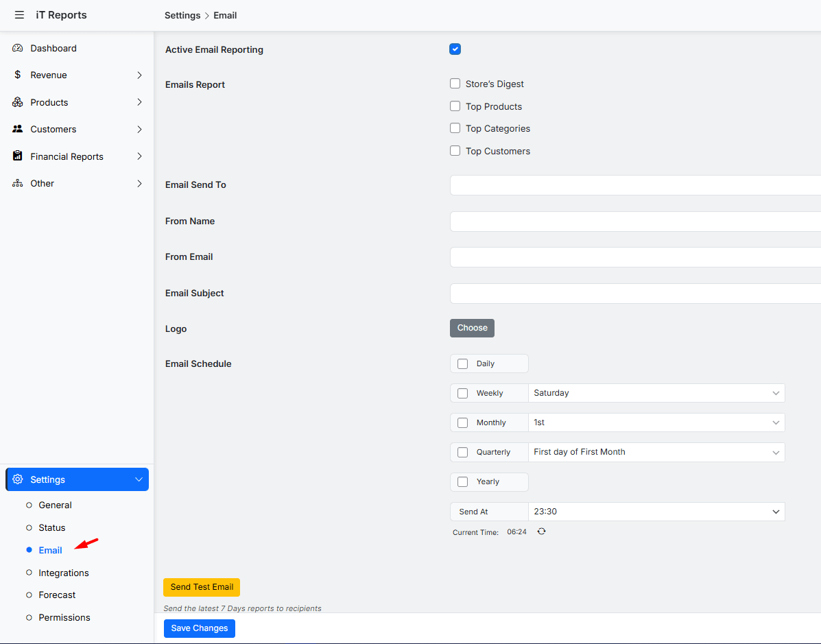The width and height of the screenshot is (821, 644).
Task: Disable the Active Email Reporting checkbox
Action: click(x=455, y=49)
